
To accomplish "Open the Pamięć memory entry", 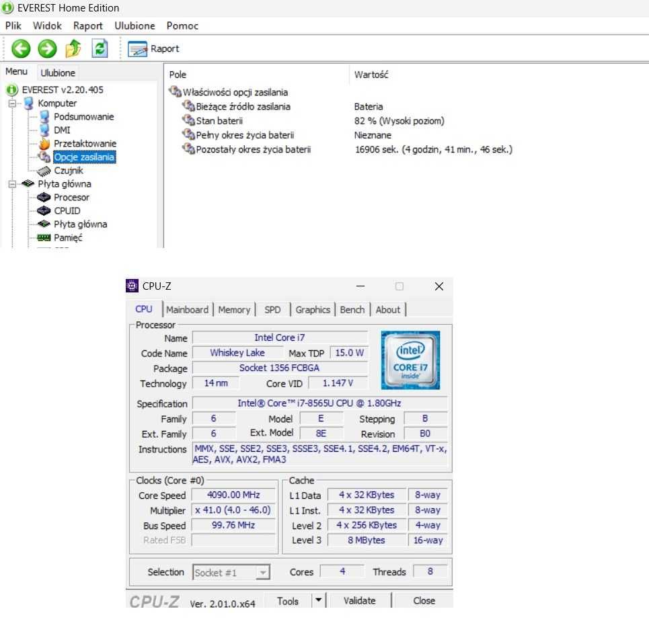I will (68, 238).
